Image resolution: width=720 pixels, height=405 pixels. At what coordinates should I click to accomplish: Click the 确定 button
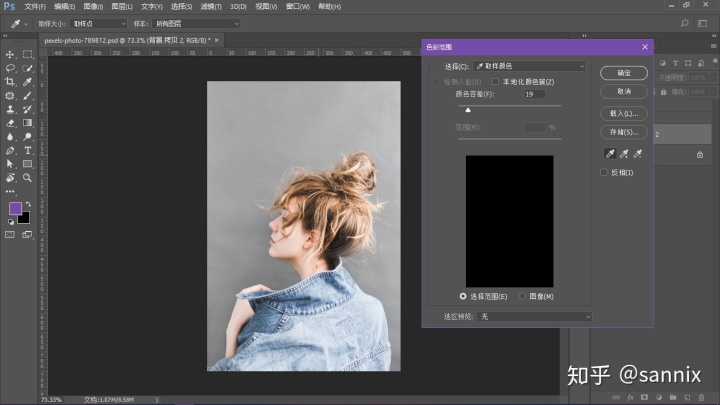tap(624, 73)
